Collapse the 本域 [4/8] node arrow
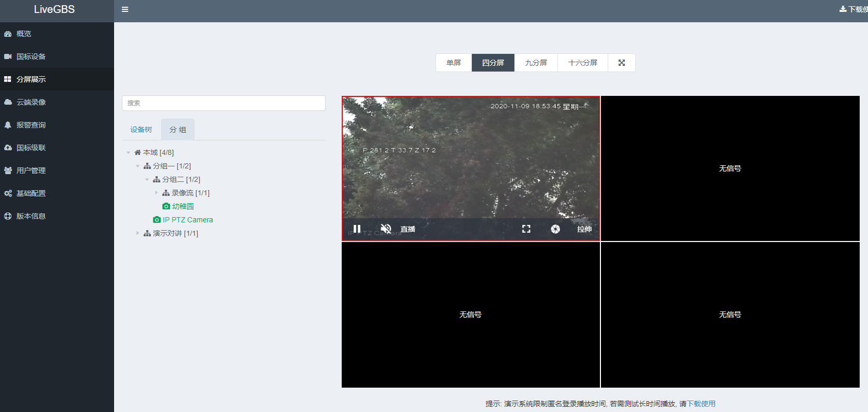Screen dimensions: 868x412 click(128, 152)
